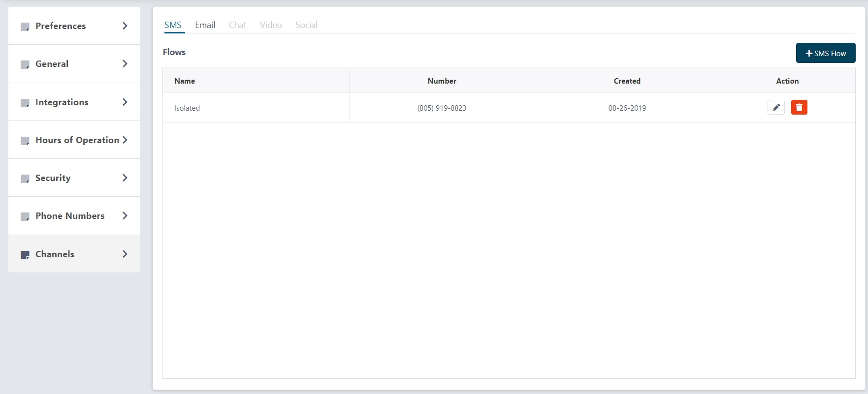Click the Flows heading
The height and width of the screenshot is (394, 868).
(x=174, y=52)
